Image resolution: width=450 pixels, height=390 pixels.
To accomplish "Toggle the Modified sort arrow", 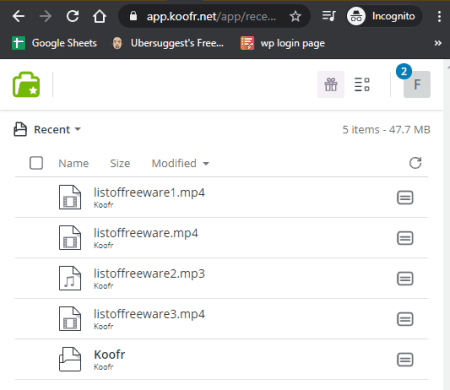I will coord(206,164).
